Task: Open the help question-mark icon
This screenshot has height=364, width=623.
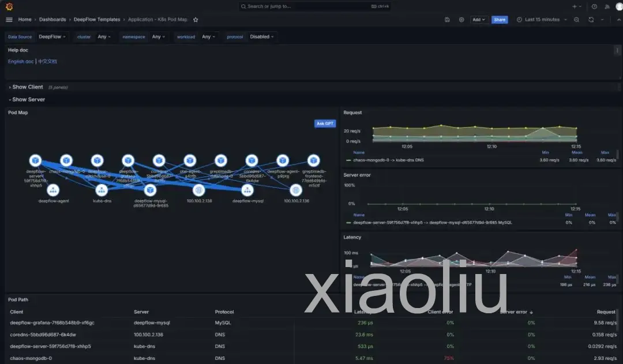Action: [594, 6]
